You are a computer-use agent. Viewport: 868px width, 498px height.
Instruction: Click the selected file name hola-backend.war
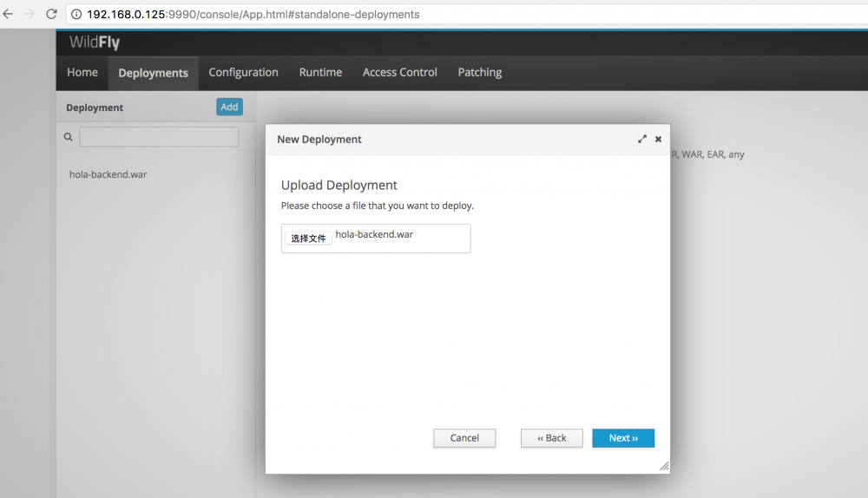[x=374, y=234]
